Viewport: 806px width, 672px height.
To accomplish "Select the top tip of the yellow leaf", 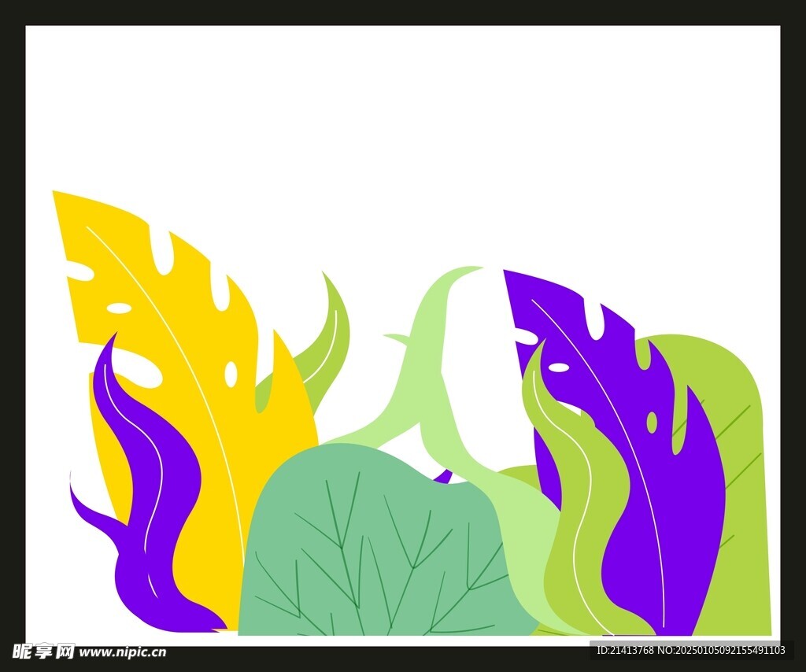I will (57, 194).
